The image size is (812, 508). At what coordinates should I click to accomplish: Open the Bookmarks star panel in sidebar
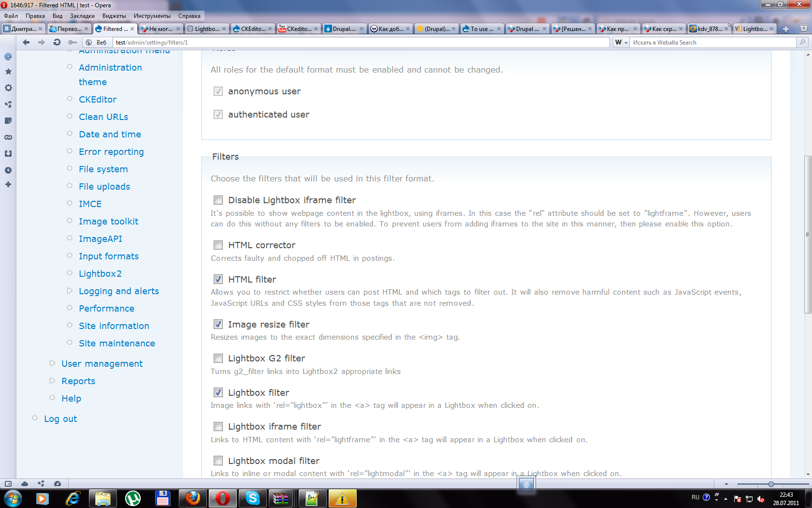coord(8,72)
